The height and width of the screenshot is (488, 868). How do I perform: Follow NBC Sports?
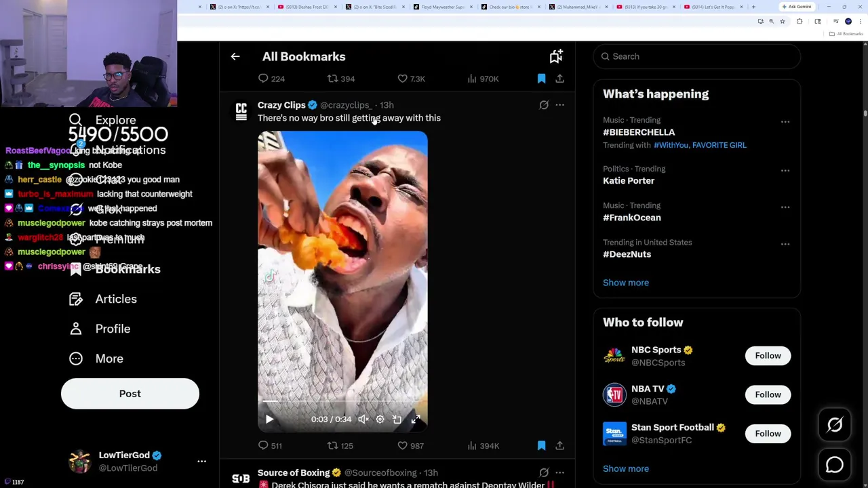point(768,356)
